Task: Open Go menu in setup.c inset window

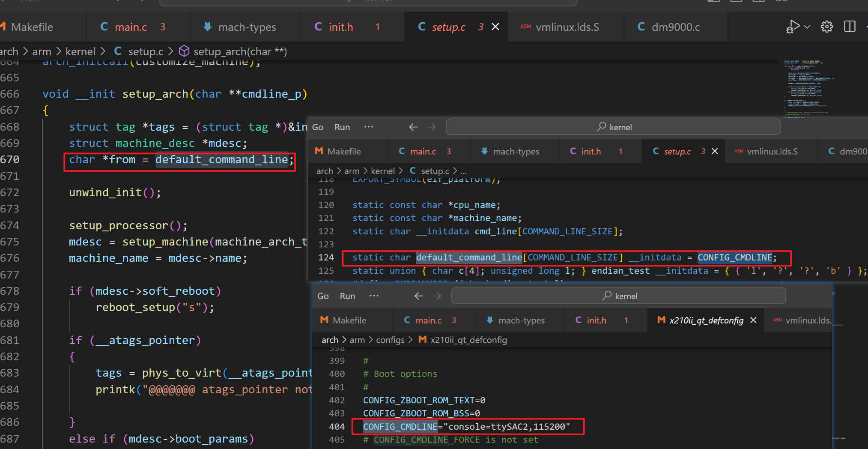Action: coord(318,127)
